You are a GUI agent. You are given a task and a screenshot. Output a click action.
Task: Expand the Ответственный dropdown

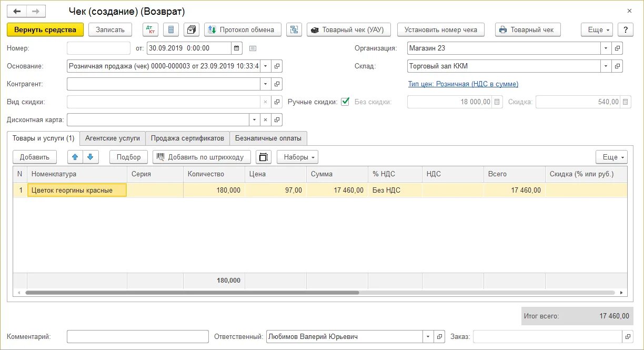(428, 336)
